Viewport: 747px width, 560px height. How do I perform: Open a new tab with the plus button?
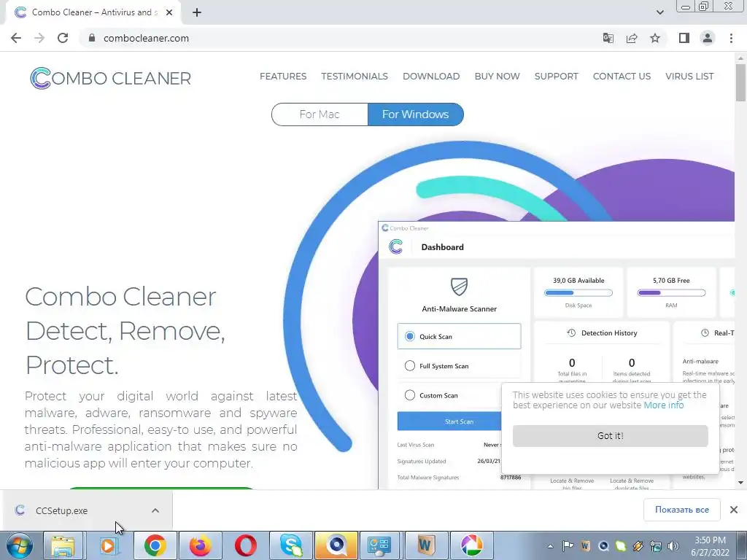tap(197, 12)
